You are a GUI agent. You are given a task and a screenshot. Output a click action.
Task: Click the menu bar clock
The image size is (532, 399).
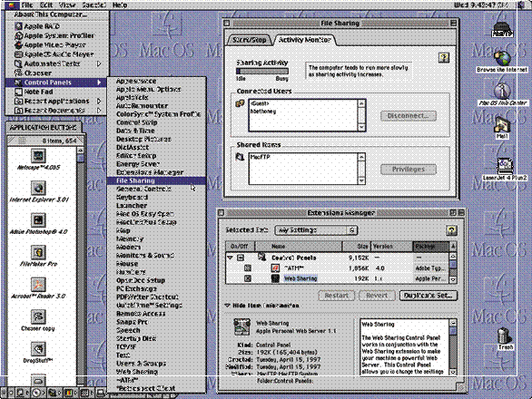pyautogui.click(x=481, y=5)
